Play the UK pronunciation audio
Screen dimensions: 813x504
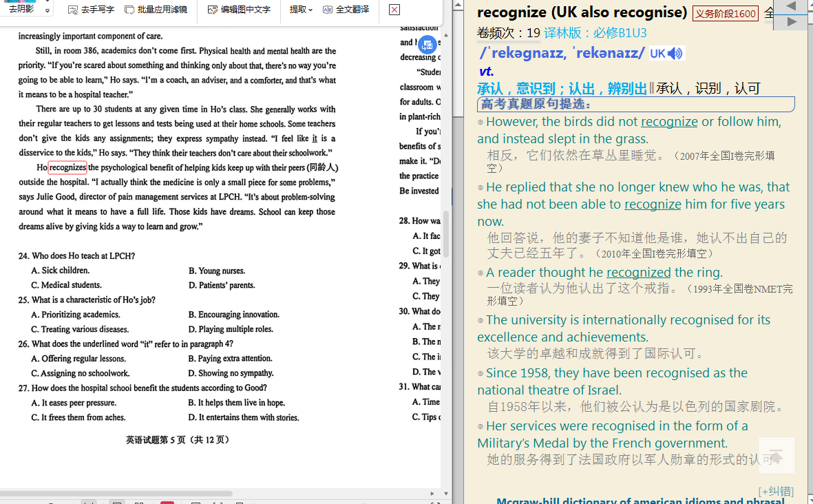(x=675, y=54)
